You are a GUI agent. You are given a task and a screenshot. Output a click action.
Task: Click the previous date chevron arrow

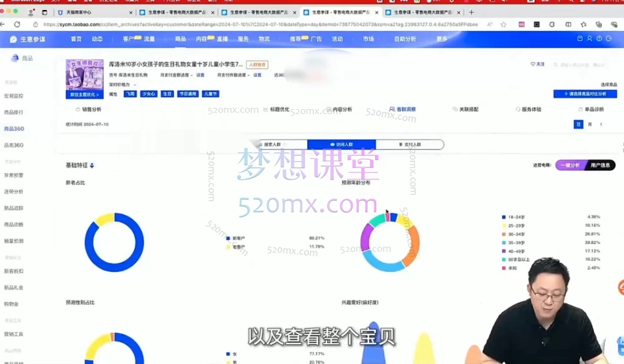[x=601, y=124]
